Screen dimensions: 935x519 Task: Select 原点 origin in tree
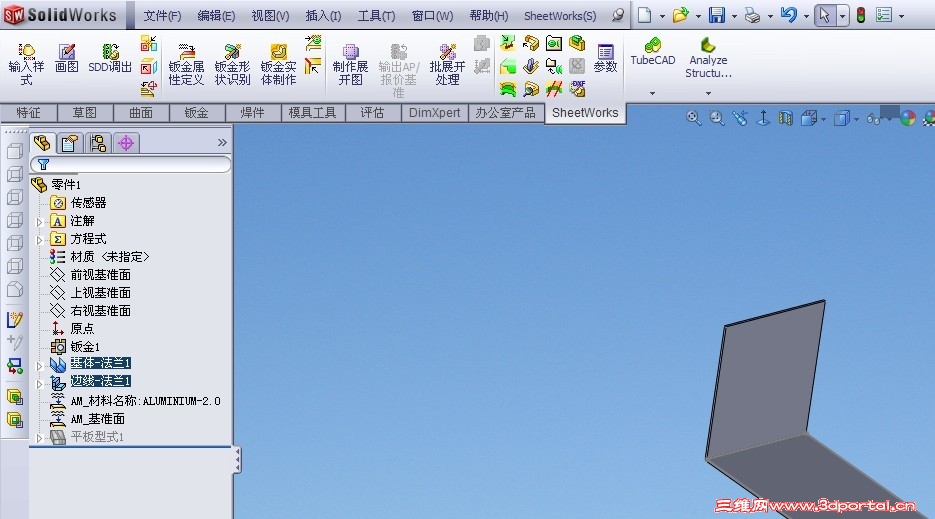coord(82,329)
